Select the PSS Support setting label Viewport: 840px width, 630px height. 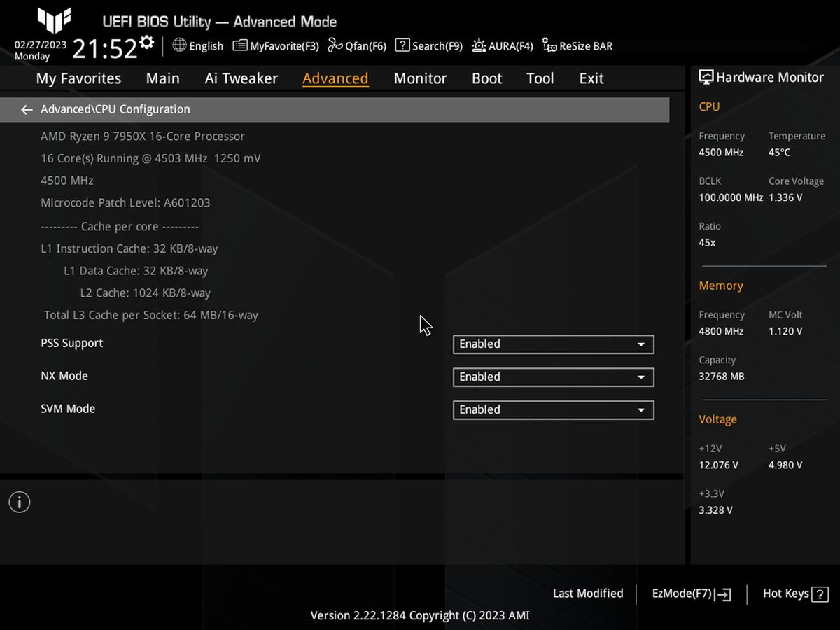tap(71, 343)
